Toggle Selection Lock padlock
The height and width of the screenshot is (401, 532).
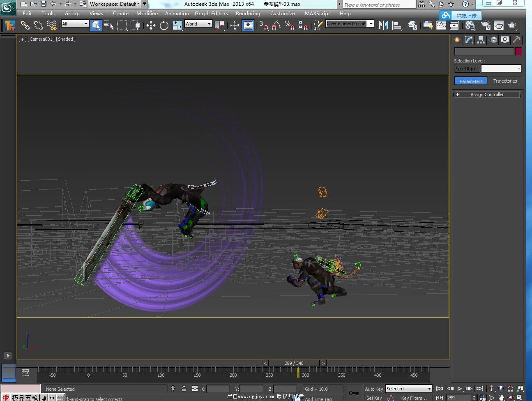click(x=184, y=389)
